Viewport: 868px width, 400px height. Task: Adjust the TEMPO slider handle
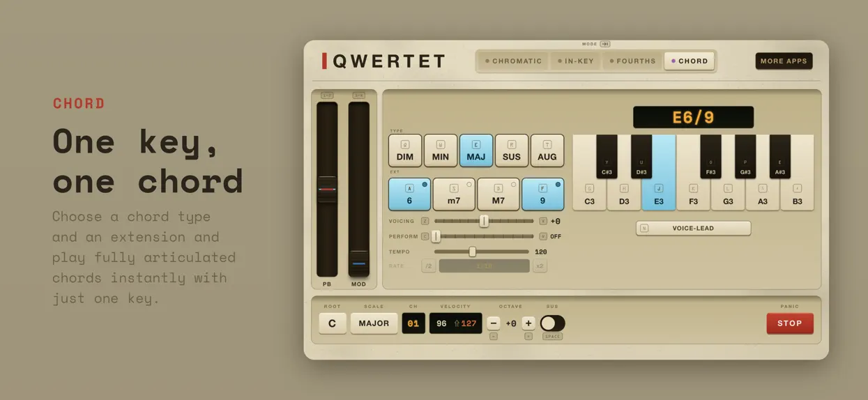tap(472, 252)
